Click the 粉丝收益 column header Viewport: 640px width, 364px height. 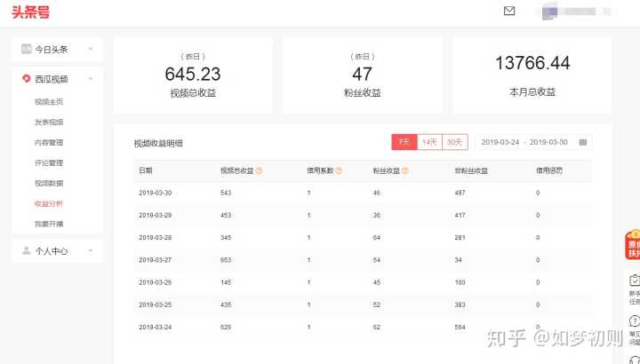point(386,170)
